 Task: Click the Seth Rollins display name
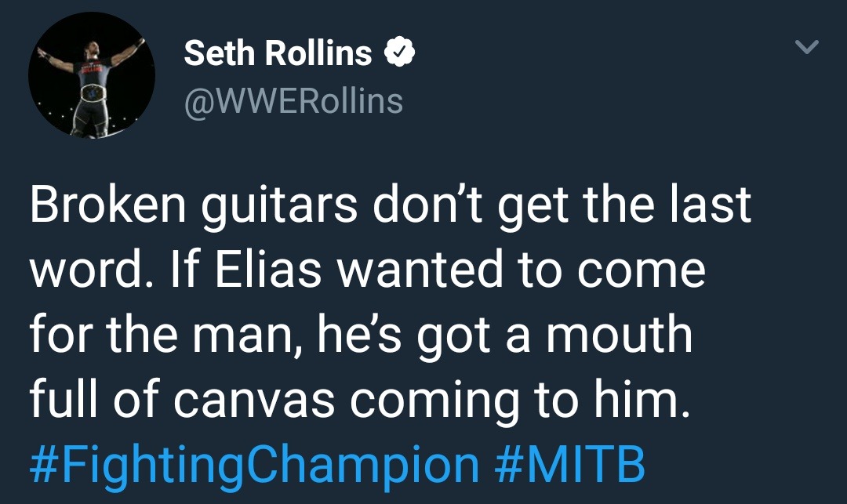coord(278,53)
